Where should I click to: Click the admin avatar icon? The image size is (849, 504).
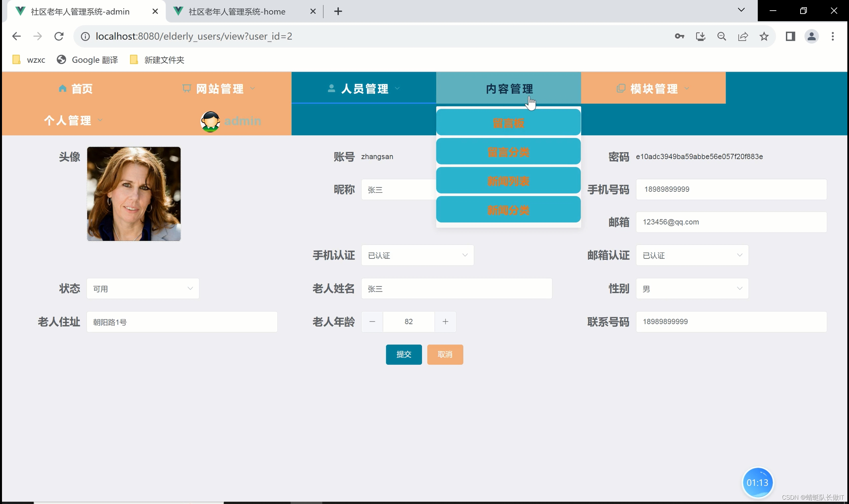click(x=210, y=121)
